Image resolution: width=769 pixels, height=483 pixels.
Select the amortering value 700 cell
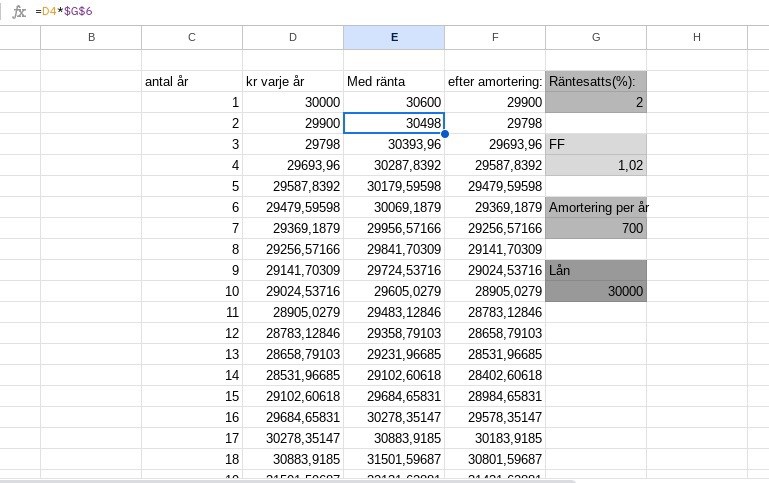point(596,228)
